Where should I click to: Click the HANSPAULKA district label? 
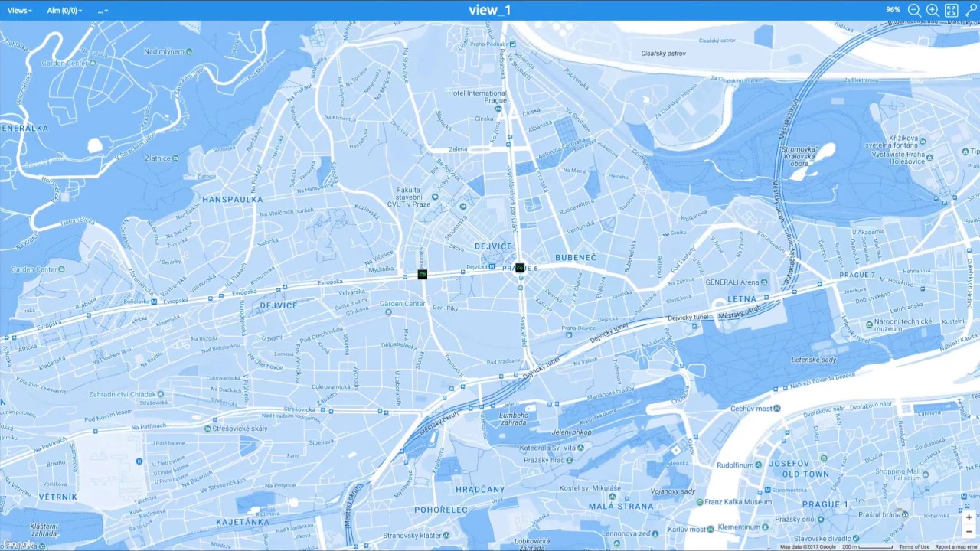(x=233, y=199)
